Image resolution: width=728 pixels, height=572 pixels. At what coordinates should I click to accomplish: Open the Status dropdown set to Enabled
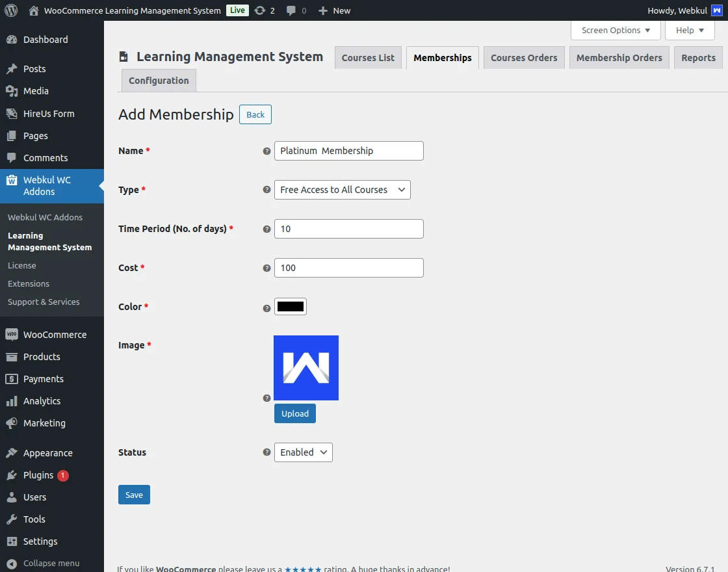[303, 452]
